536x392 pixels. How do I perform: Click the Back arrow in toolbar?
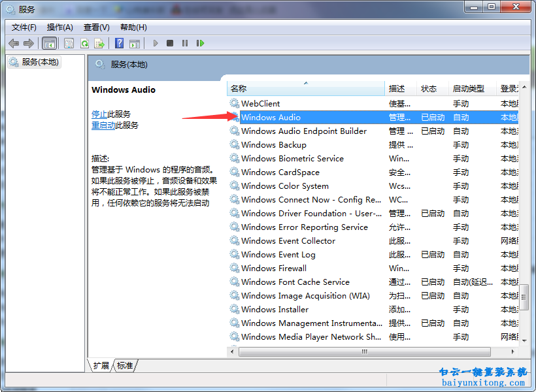(x=14, y=43)
